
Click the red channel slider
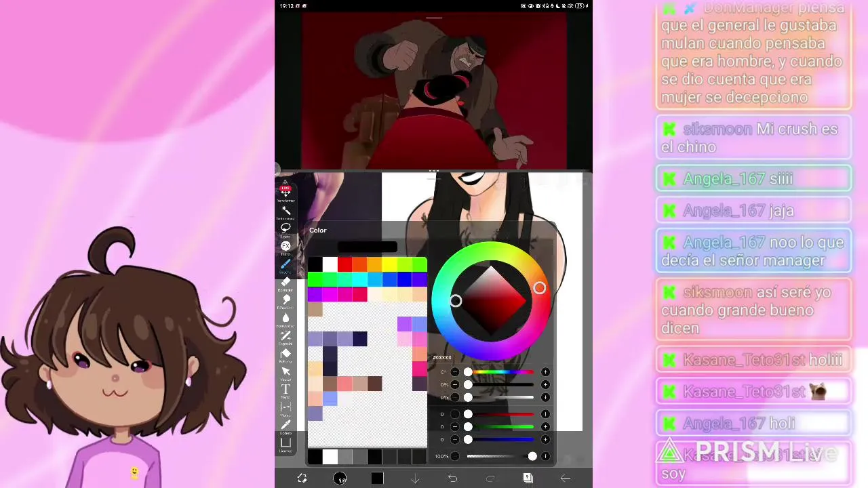pyautogui.click(x=500, y=414)
